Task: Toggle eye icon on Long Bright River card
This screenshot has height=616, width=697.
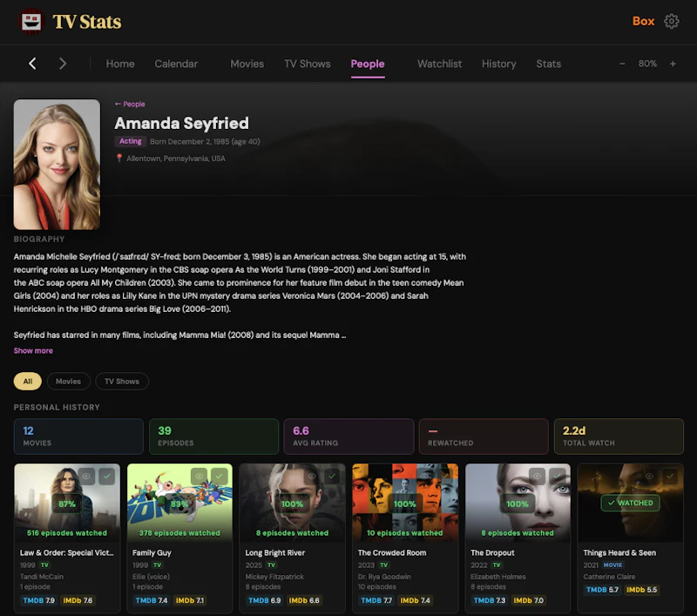Action: (x=312, y=477)
